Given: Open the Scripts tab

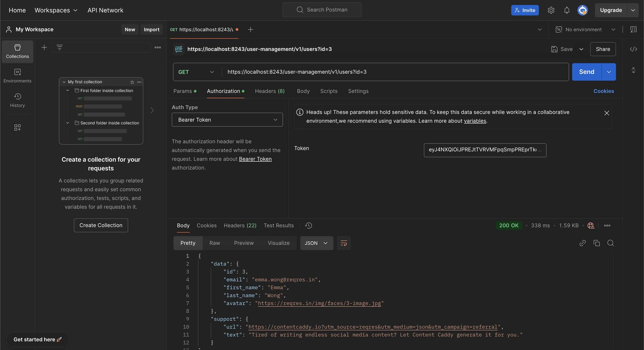Looking at the screenshot, I should pos(328,91).
